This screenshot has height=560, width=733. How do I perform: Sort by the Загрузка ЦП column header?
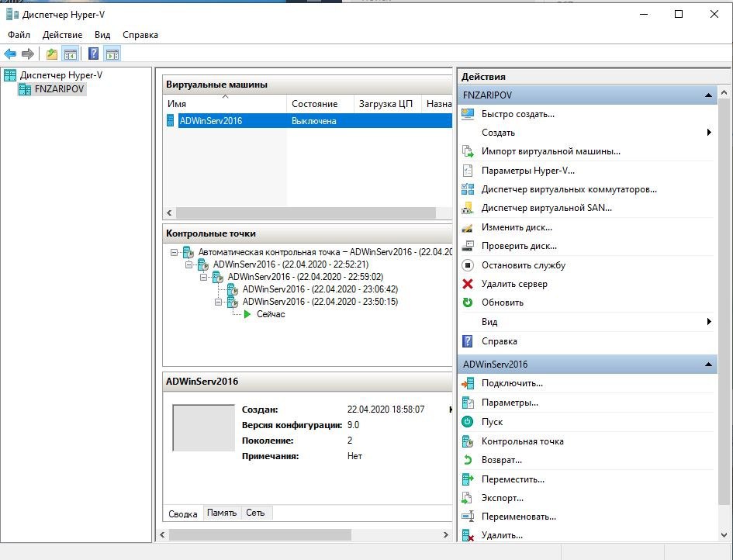[x=387, y=104]
